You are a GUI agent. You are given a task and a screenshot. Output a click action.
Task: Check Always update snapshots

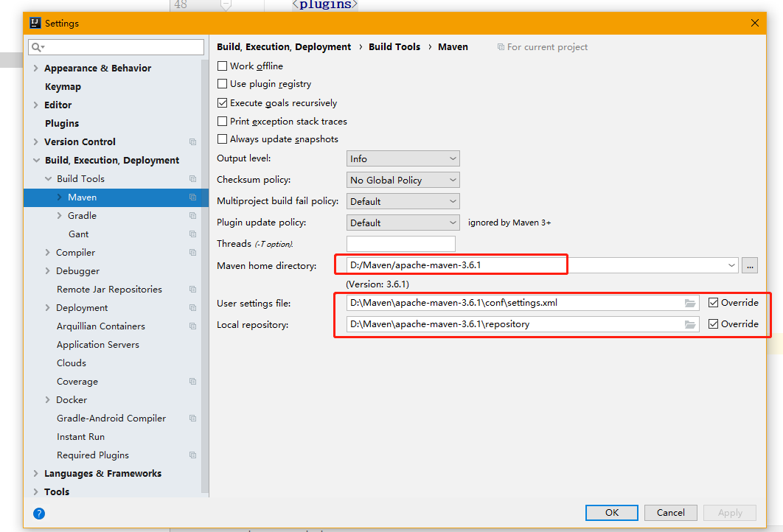222,139
